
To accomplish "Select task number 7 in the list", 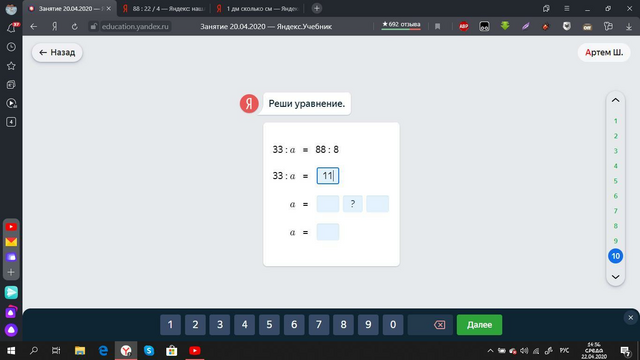I will point(616,211).
